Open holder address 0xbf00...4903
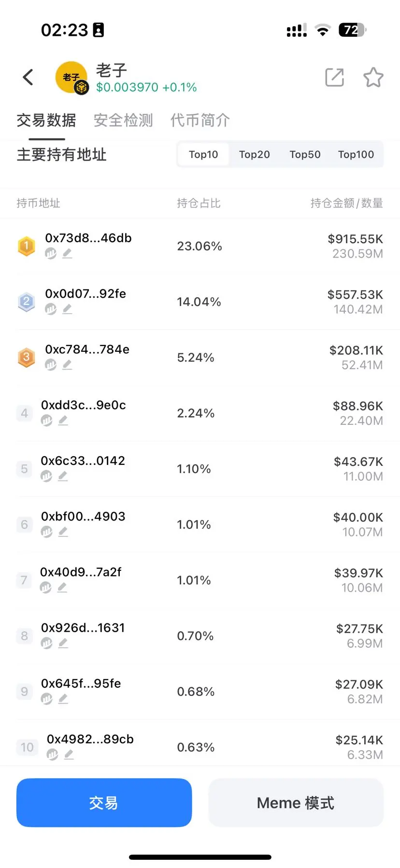400x868 pixels. (x=83, y=517)
